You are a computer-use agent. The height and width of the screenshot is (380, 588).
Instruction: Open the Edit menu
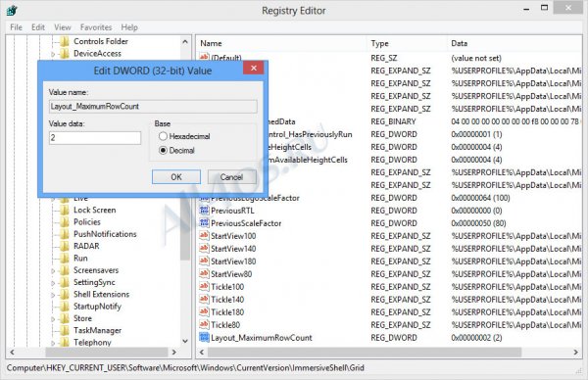click(x=38, y=27)
